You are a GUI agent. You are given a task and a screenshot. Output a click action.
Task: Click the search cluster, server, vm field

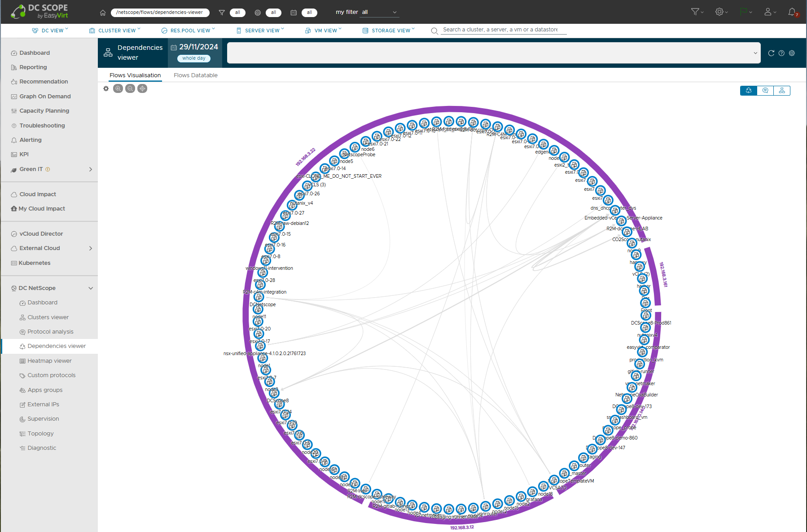pos(504,30)
